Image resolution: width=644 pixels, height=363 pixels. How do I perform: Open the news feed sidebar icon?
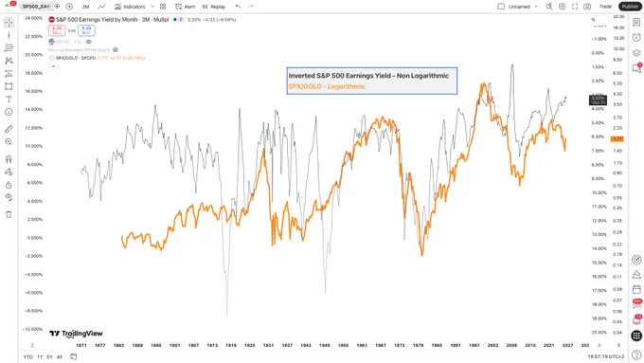coord(636,304)
